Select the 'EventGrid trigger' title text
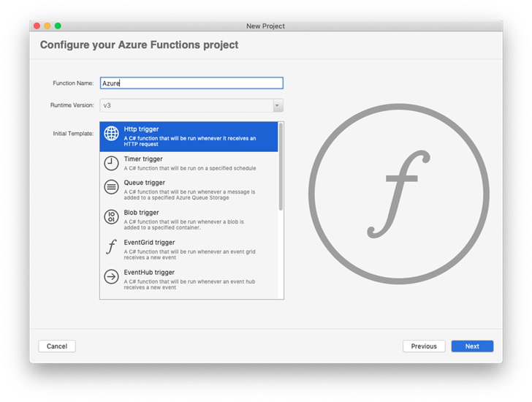 point(149,243)
